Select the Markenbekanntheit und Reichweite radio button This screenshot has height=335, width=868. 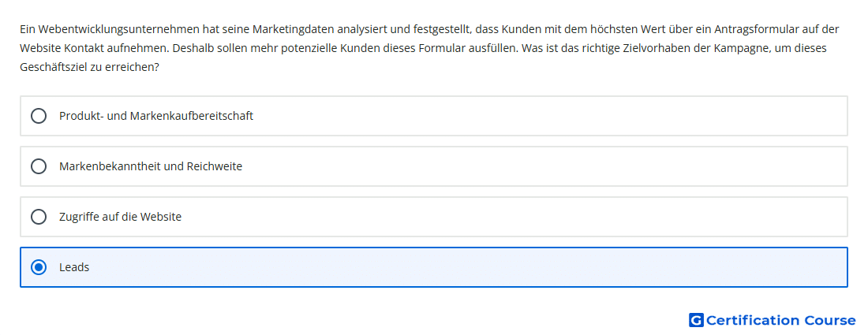(39, 166)
